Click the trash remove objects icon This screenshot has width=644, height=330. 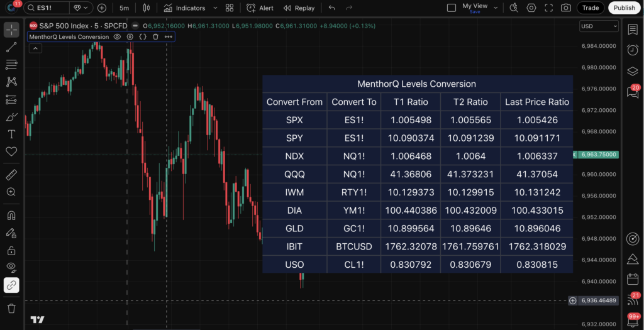11,308
